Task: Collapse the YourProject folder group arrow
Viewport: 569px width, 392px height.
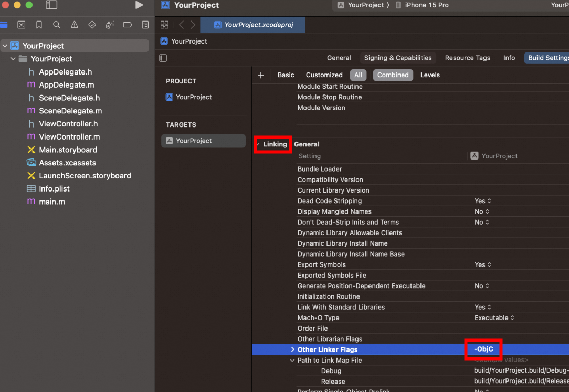Action: (13, 59)
